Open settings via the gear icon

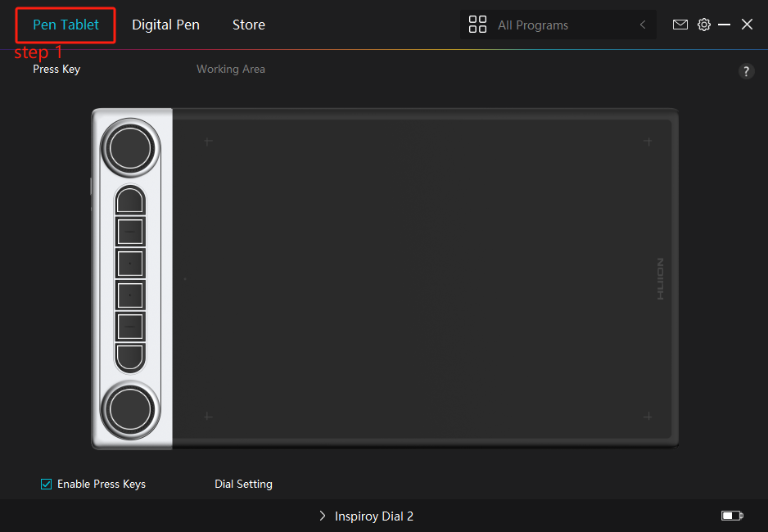[704, 25]
